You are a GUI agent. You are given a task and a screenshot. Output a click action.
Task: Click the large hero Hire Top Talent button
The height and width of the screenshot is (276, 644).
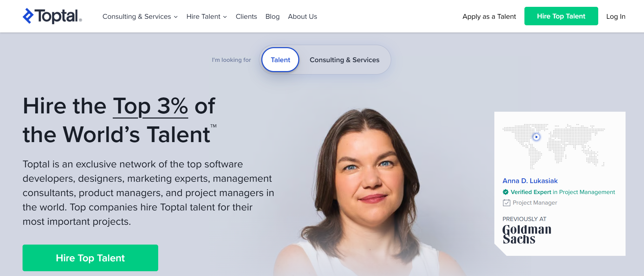click(90, 258)
